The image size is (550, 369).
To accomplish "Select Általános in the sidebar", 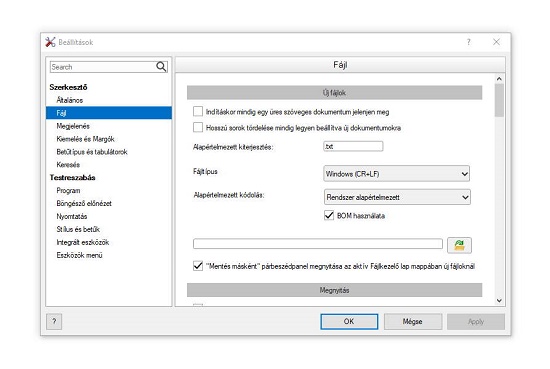I will [x=70, y=100].
